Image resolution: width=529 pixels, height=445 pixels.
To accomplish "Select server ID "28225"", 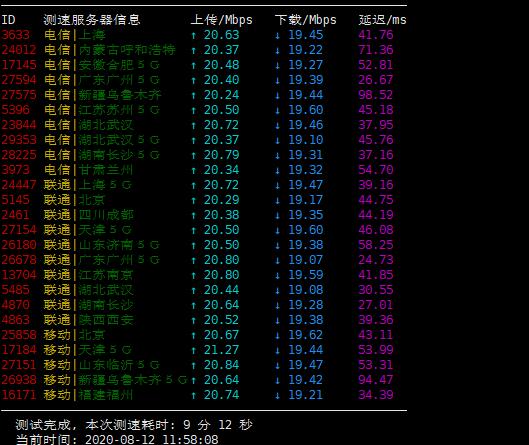I will pos(19,155).
